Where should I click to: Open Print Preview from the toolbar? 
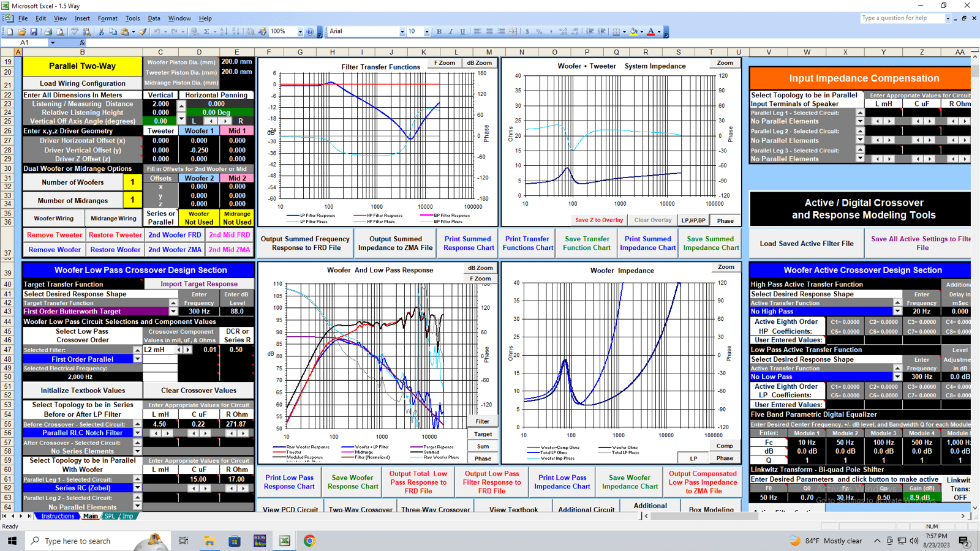tap(59, 31)
